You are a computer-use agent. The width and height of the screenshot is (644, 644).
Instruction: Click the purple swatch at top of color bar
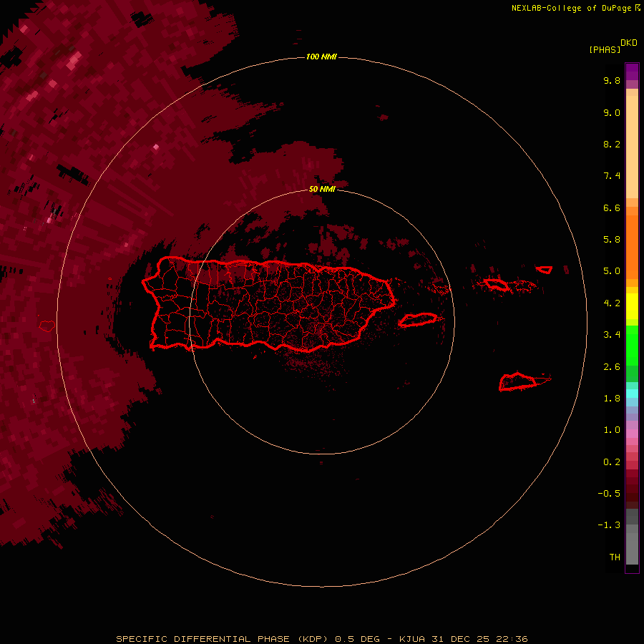tap(632, 72)
